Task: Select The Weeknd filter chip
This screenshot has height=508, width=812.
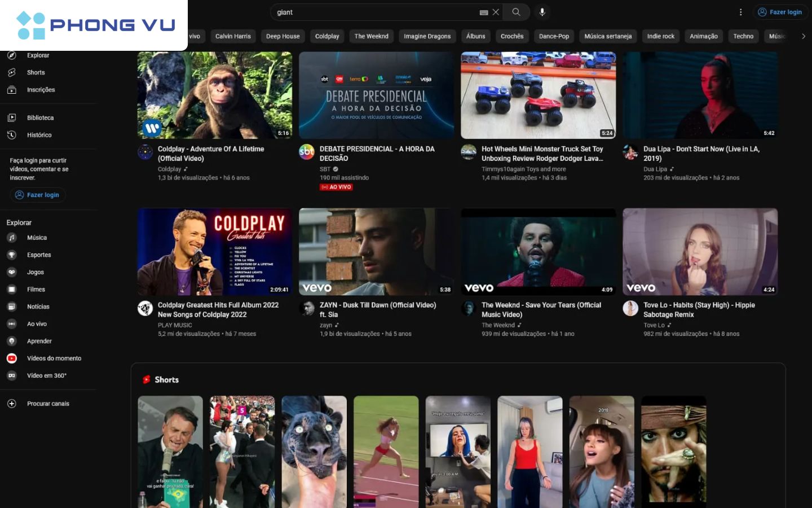Action: (372, 36)
